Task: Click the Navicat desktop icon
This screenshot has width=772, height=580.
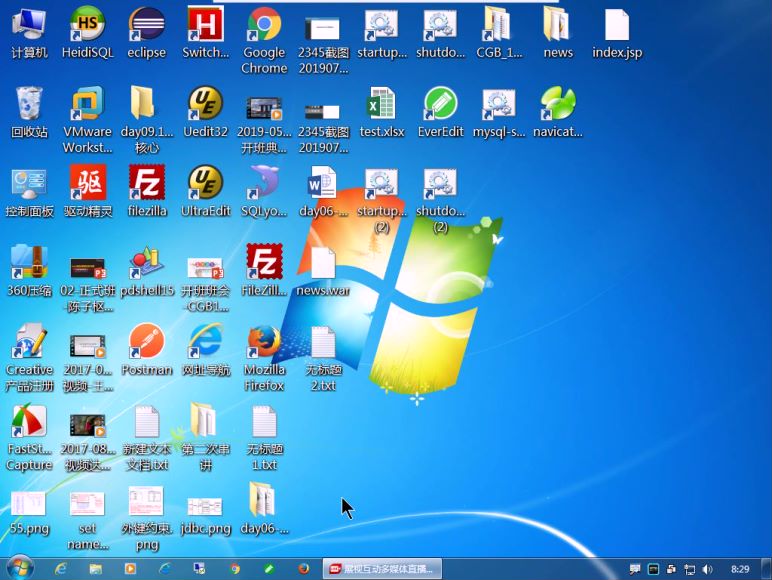Action: point(557,105)
